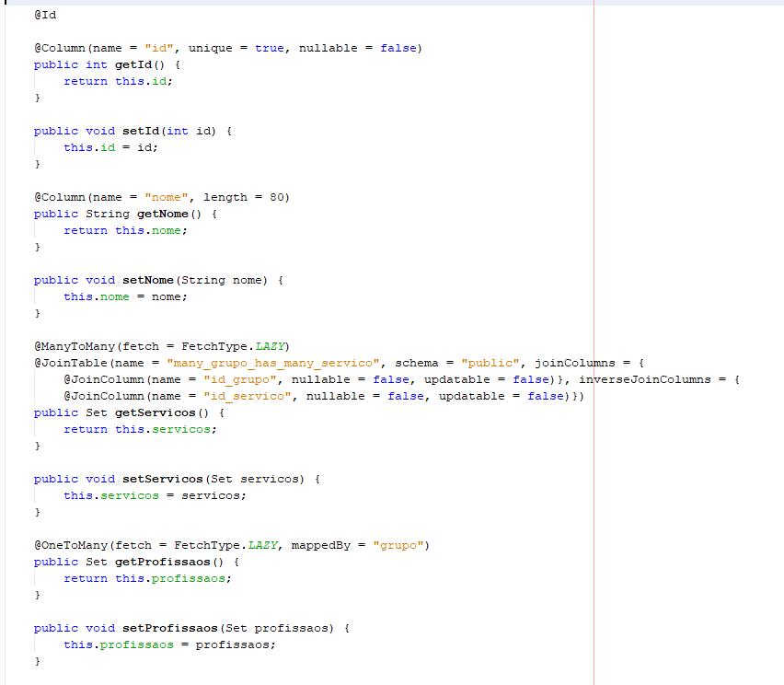The width and height of the screenshot is (784, 685).
Task: Click the setProfissaos method name
Action: (x=170, y=628)
